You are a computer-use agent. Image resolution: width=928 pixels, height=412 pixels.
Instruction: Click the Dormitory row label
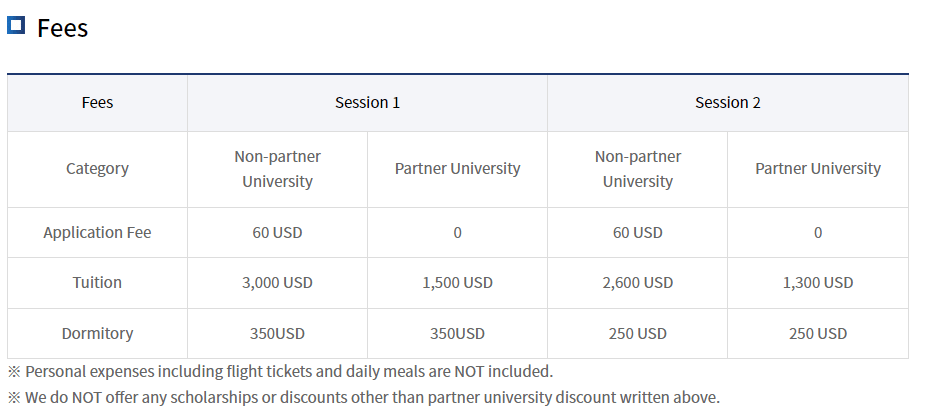click(97, 333)
